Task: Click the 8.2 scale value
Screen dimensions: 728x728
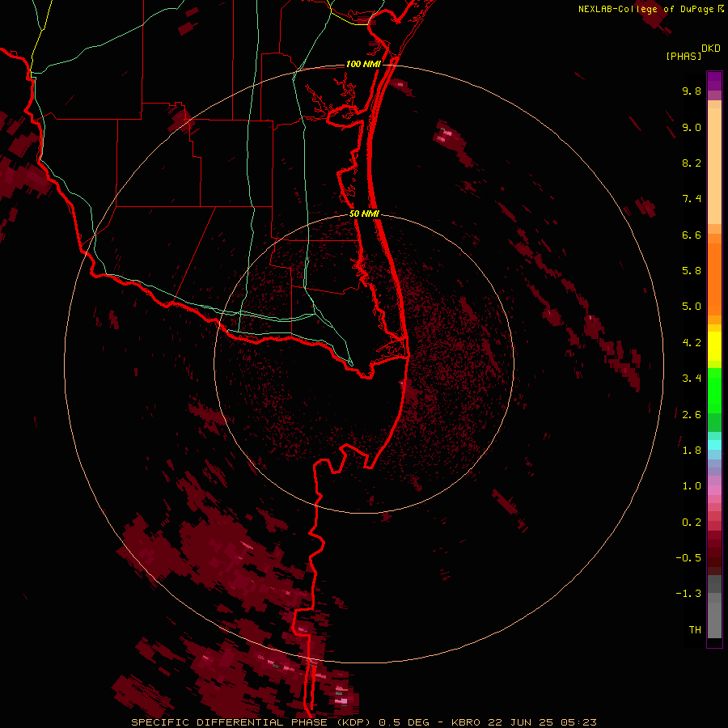Action: (692, 163)
